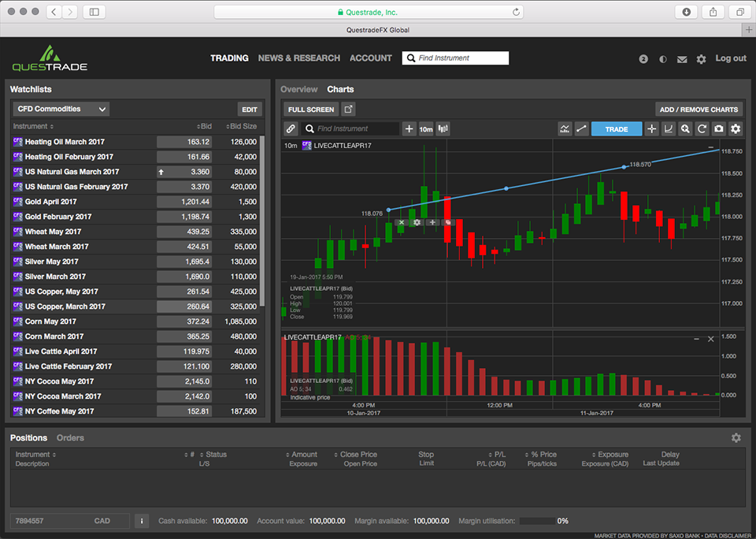Open the candlestick chart type selector

443,128
